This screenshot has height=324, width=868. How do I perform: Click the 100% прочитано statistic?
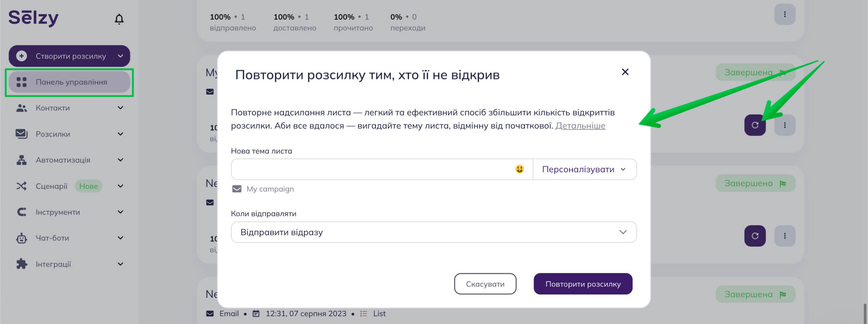click(353, 22)
